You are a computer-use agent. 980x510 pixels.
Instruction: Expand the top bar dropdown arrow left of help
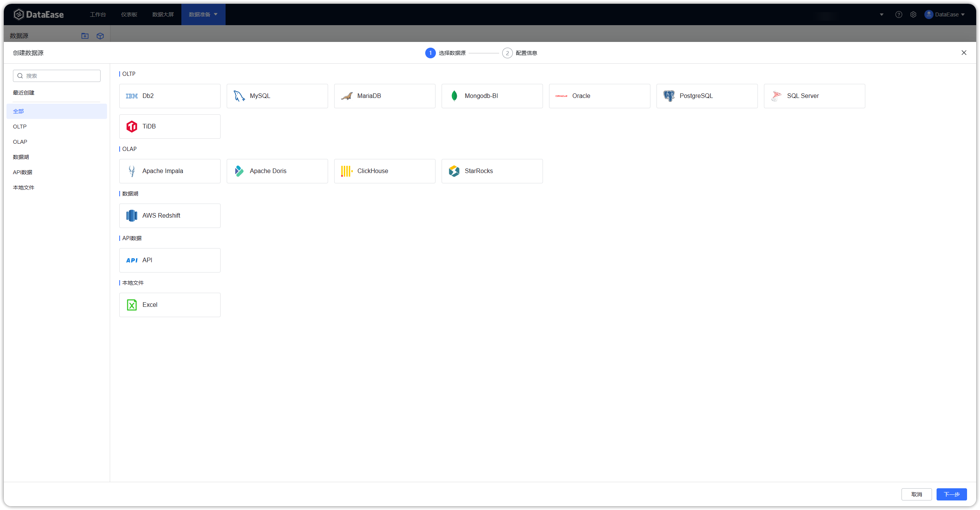coord(882,14)
